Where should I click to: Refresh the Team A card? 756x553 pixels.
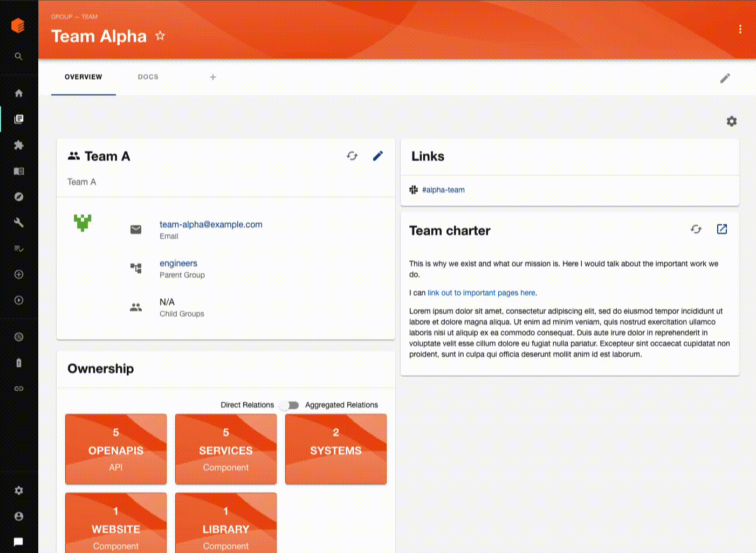pyautogui.click(x=352, y=156)
